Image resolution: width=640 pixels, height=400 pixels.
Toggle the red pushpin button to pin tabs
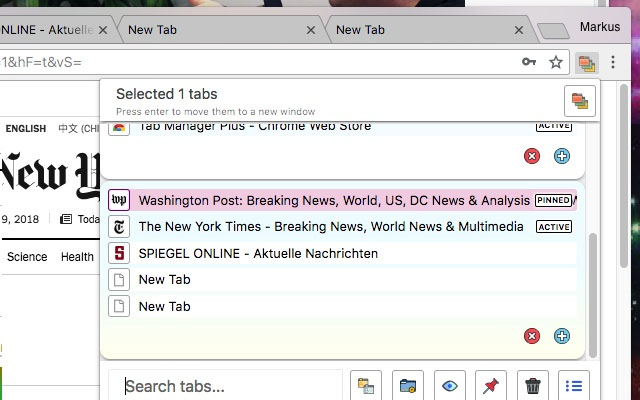click(491, 386)
